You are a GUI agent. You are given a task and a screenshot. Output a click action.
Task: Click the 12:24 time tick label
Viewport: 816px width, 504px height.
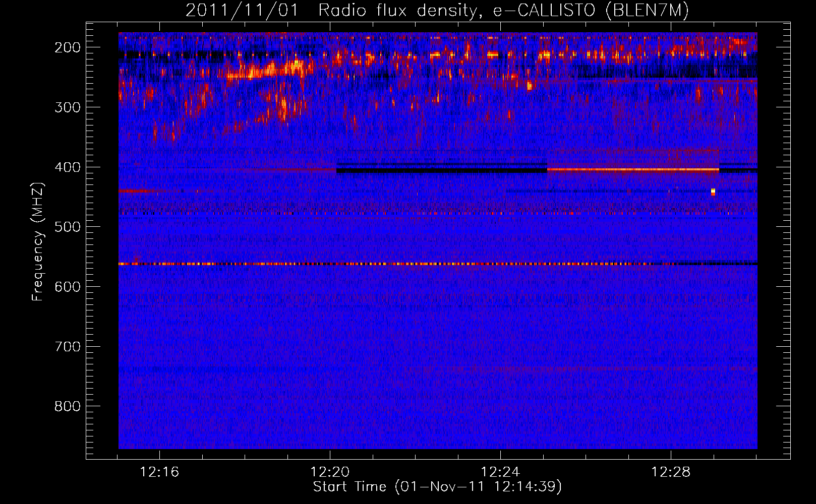[x=500, y=472]
